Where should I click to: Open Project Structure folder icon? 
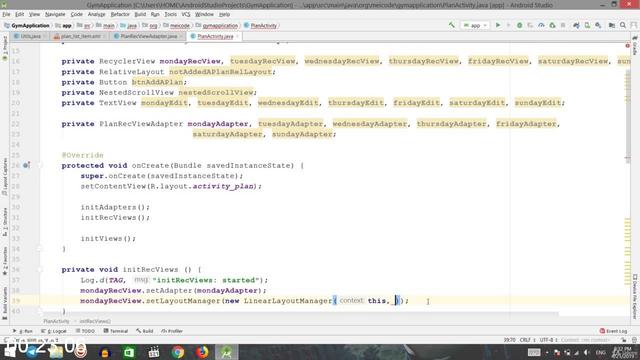(x=612, y=25)
